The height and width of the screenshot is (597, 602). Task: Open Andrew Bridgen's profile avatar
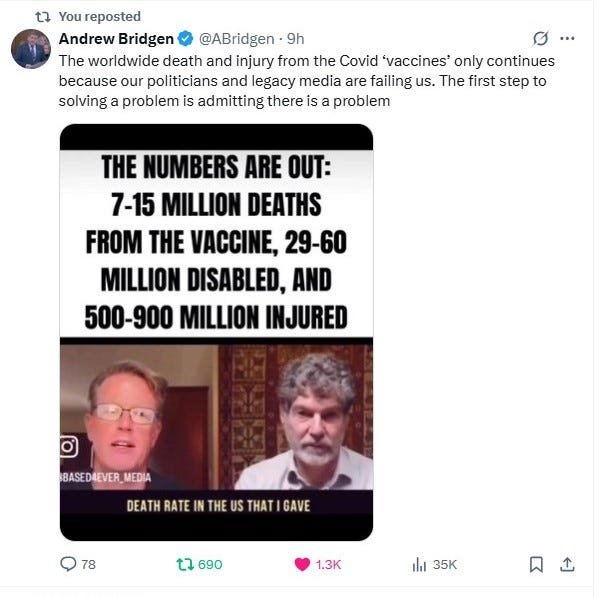[x=31, y=49]
